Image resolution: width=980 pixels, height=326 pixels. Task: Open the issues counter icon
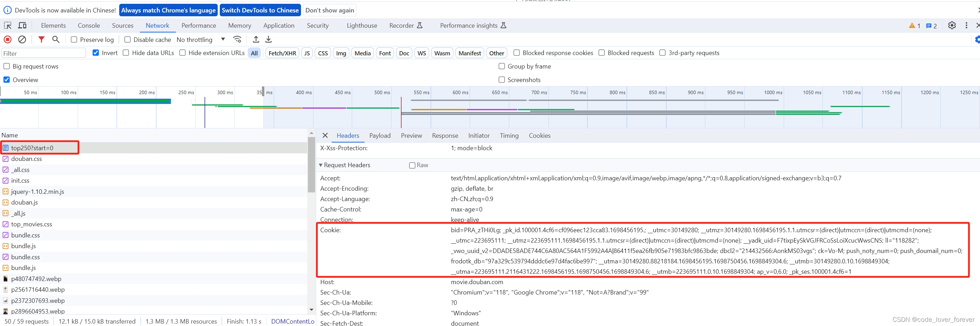pos(931,26)
